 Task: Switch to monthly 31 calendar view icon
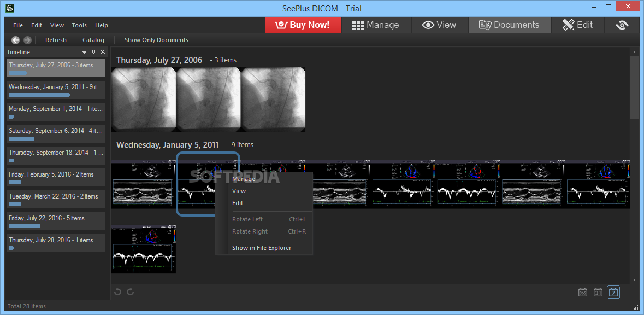[x=598, y=293]
